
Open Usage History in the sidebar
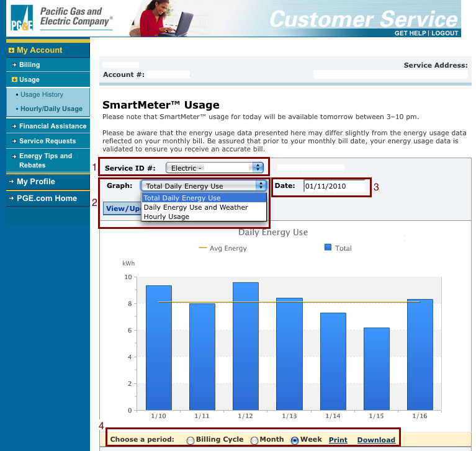click(42, 95)
